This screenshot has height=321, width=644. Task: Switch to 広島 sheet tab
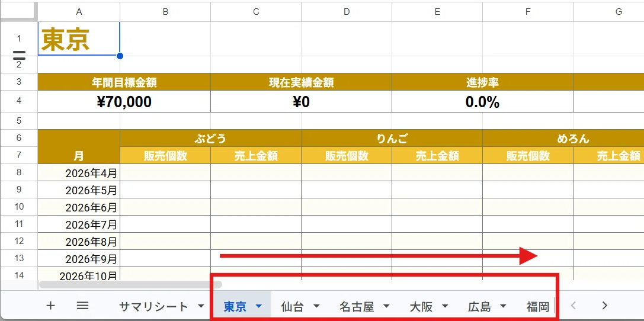[x=479, y=306]
